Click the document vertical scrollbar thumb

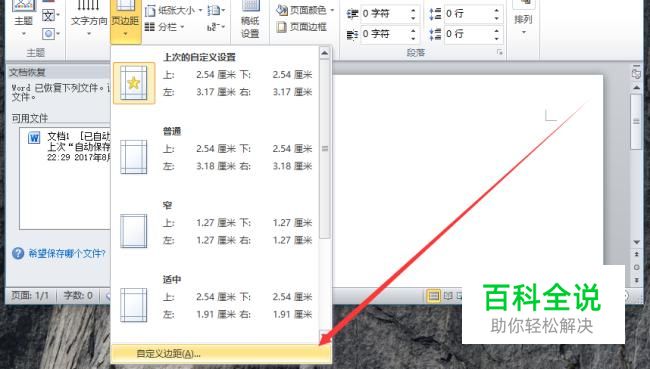pyautogui.click(x=636, y=121)
